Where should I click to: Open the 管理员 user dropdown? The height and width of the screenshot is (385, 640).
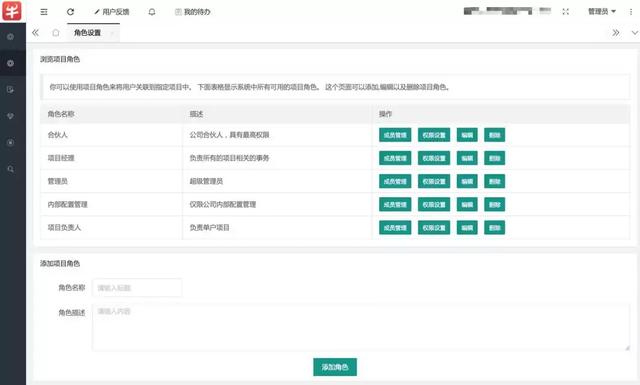[x=602, y=11]
